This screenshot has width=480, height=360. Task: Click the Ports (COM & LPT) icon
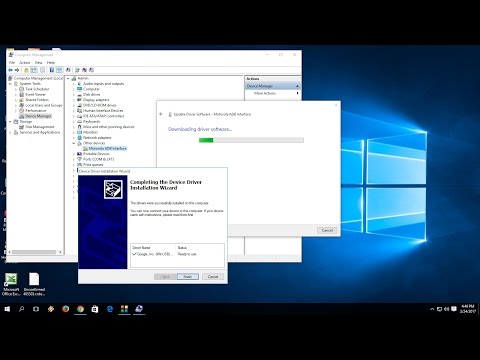click(x=79, y=159)
